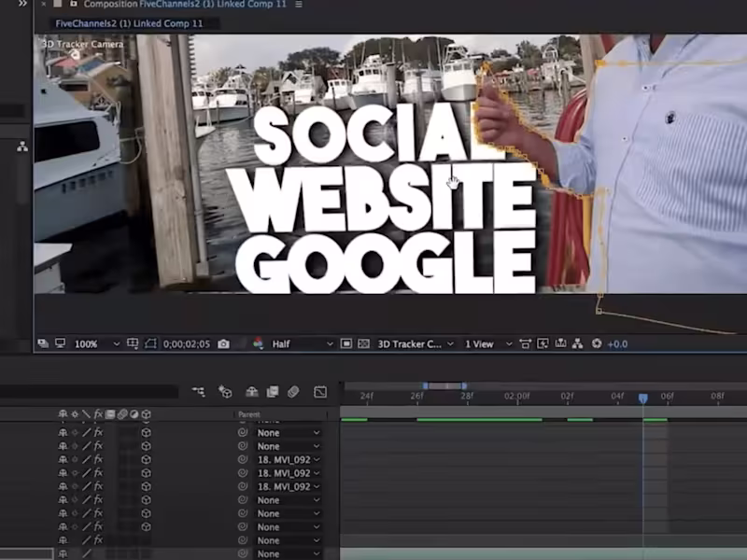Toggle the shy switch for a layer
Screen dimensions: 747x560
[63, 432]
